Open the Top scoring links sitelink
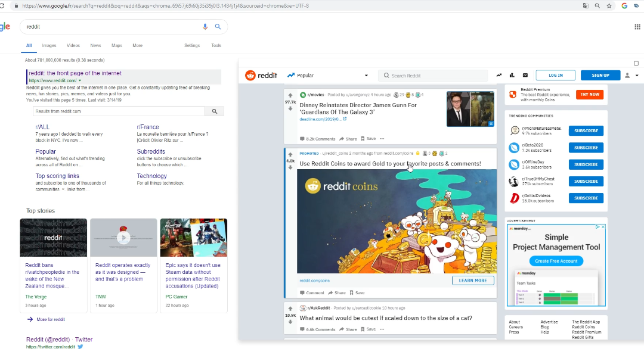Image resolution: width=644 pixels, height=349 pixels. click(x=57, y=176)
